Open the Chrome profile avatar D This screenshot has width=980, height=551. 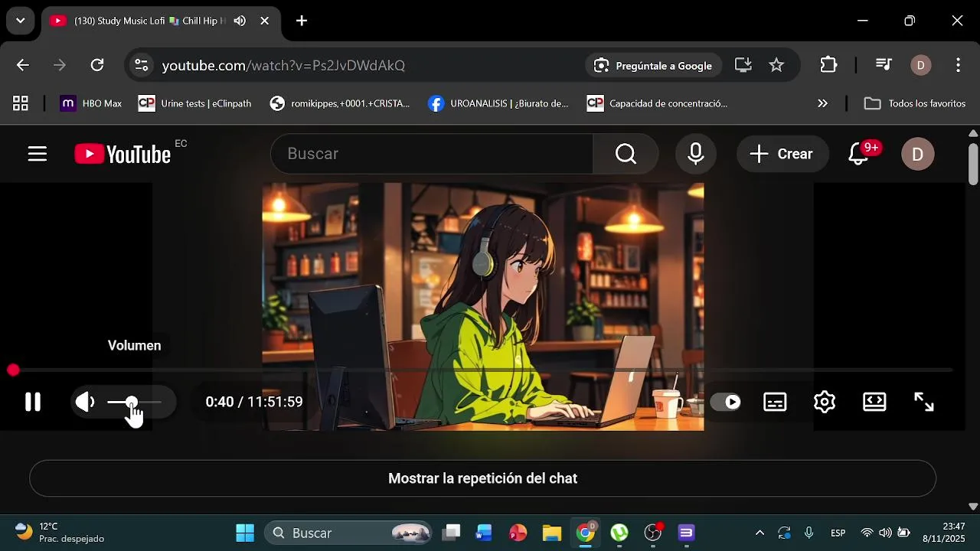point(920,65)
